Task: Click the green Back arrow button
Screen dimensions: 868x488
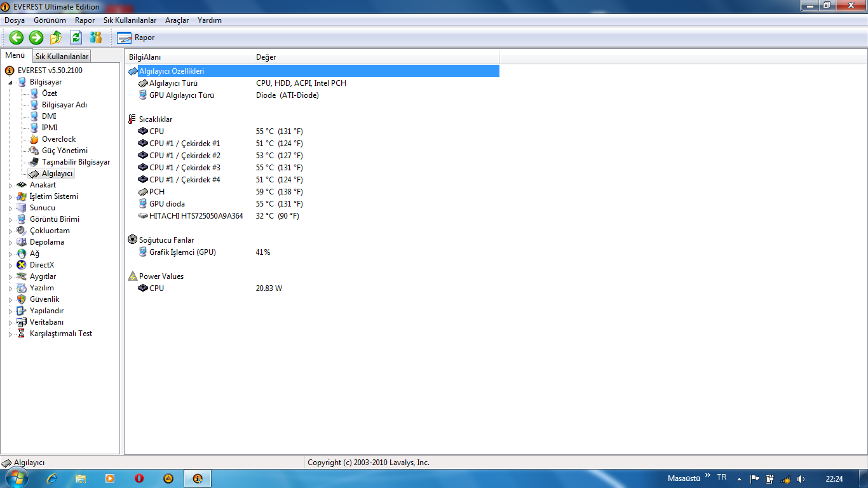Action: [x=16, y=37]
